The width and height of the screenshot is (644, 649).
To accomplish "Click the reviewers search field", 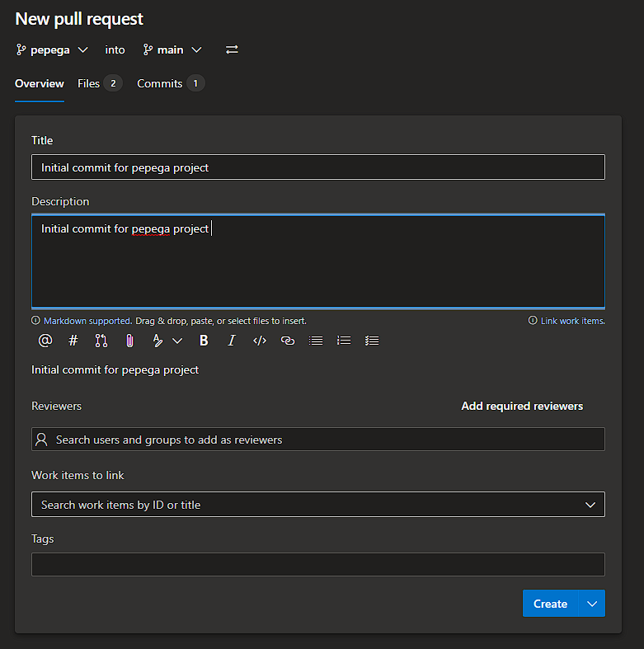I will [x=318, y=440].
